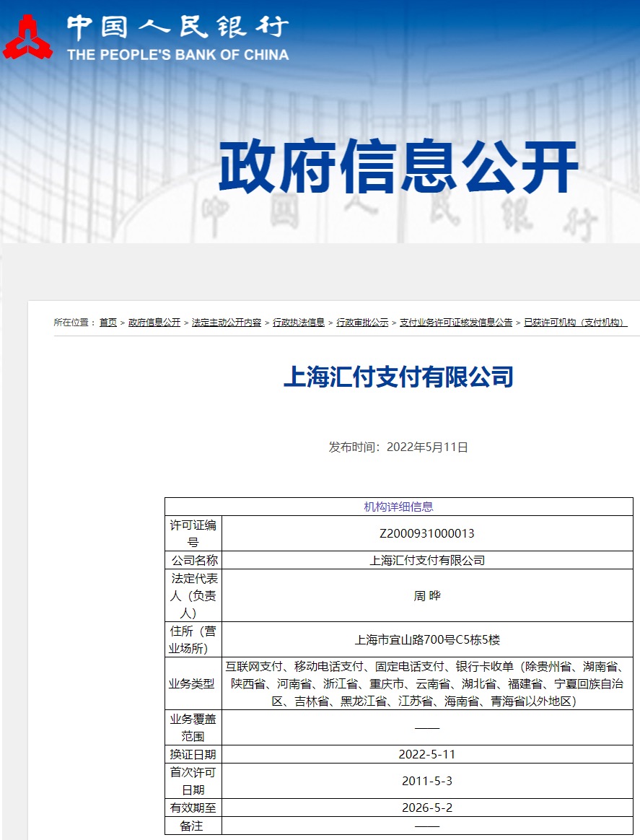Click the 公司名称 row label

[193, 560]
